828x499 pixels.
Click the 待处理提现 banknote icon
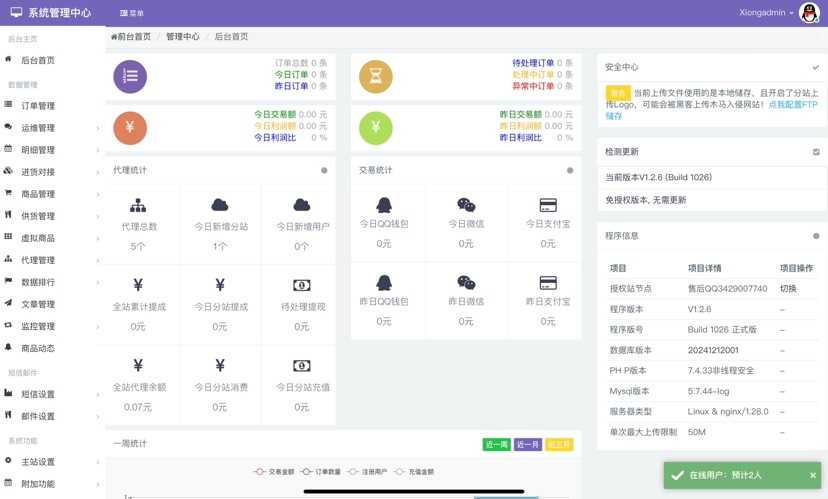pos(301,284)
